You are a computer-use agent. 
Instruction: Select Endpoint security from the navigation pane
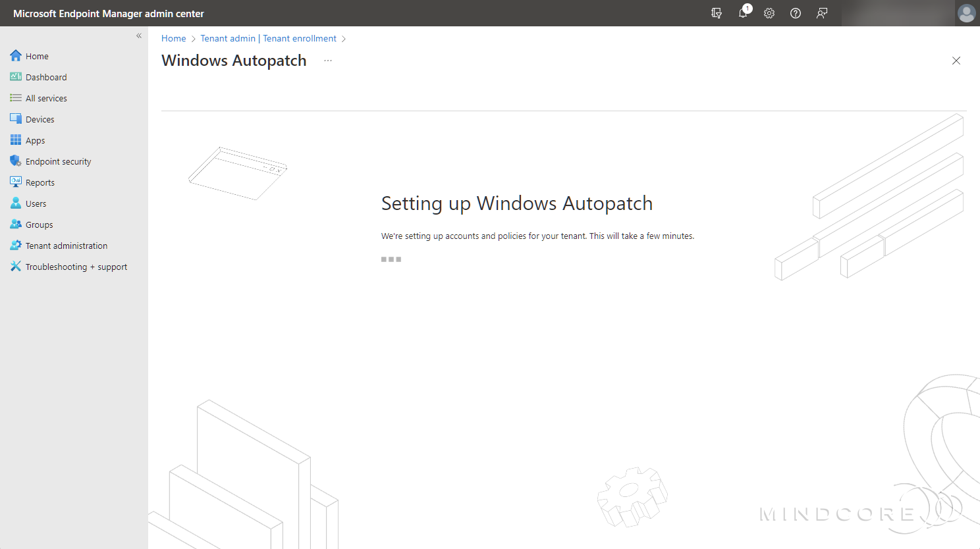coord(59,161)
